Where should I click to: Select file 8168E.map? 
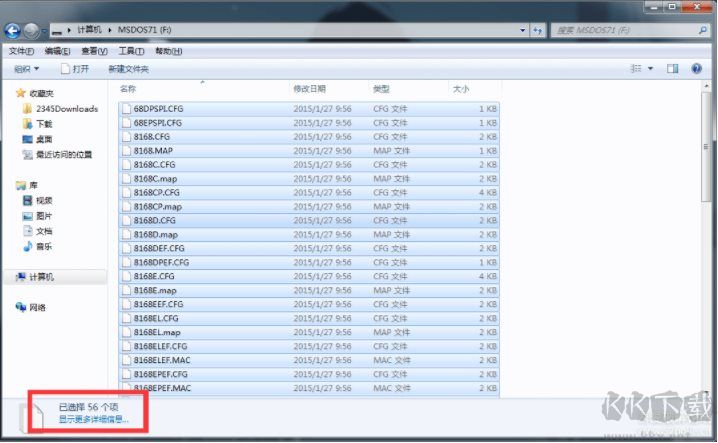coord(309,290)
